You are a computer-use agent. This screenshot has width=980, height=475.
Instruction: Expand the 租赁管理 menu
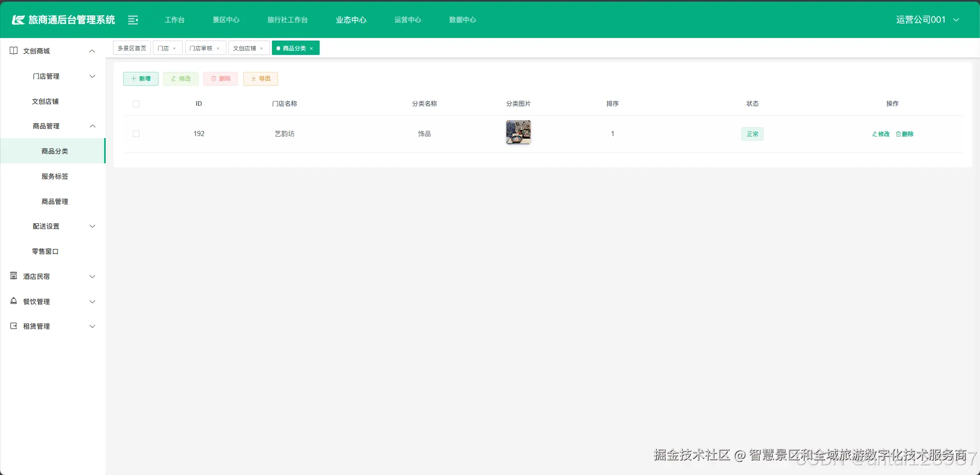coord(92,326)
